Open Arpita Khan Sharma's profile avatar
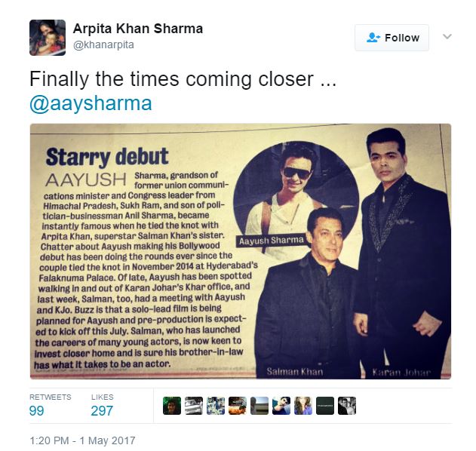 pyautogui.click(x=48, y=38)
